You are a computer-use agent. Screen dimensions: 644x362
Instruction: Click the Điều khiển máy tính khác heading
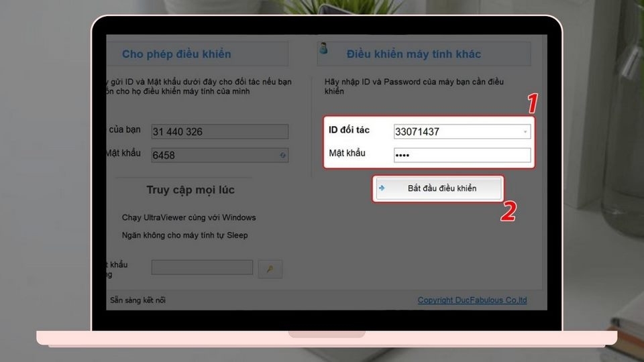(414, 54)
